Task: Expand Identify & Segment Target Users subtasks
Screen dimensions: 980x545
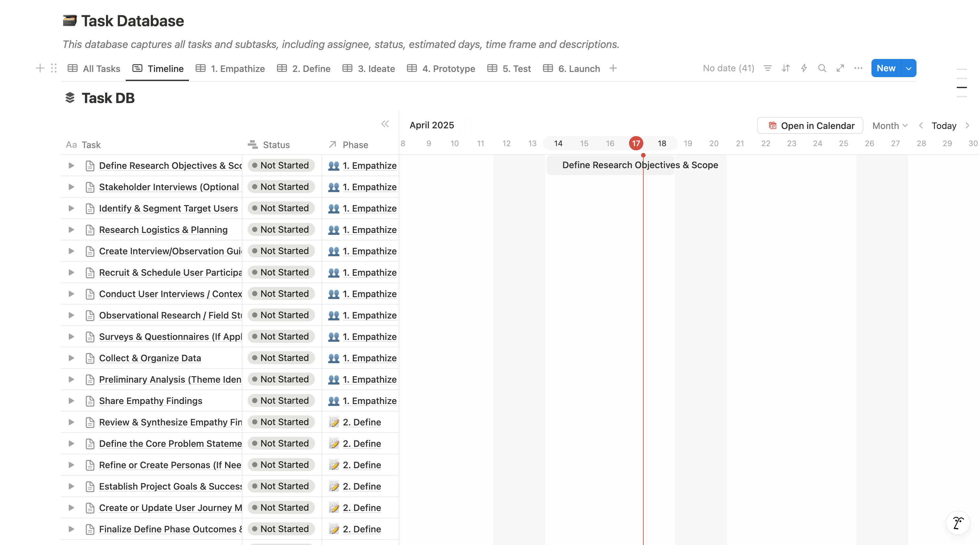Action: 71,208
